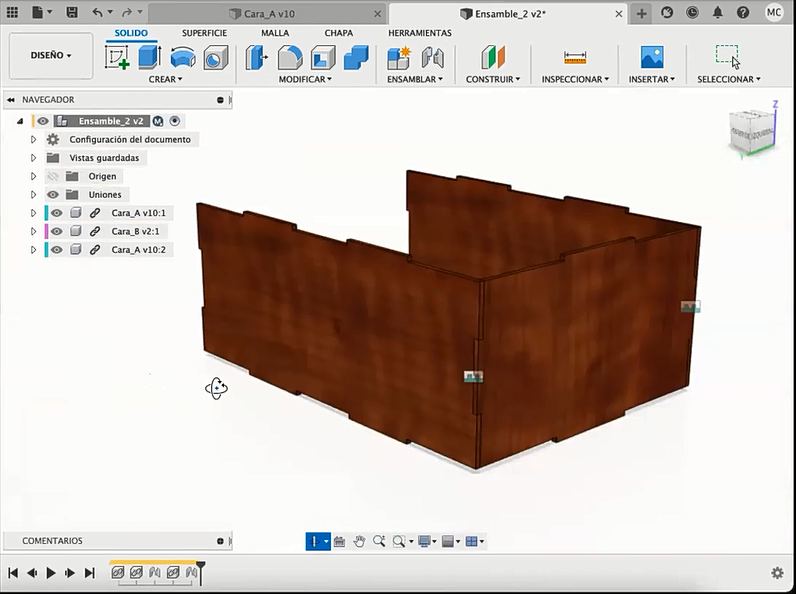Image resolution: width=796 pixels, height=594 pixels.
Task: Switch to the SUPERFICIE tab
Action: click(204, 33)
